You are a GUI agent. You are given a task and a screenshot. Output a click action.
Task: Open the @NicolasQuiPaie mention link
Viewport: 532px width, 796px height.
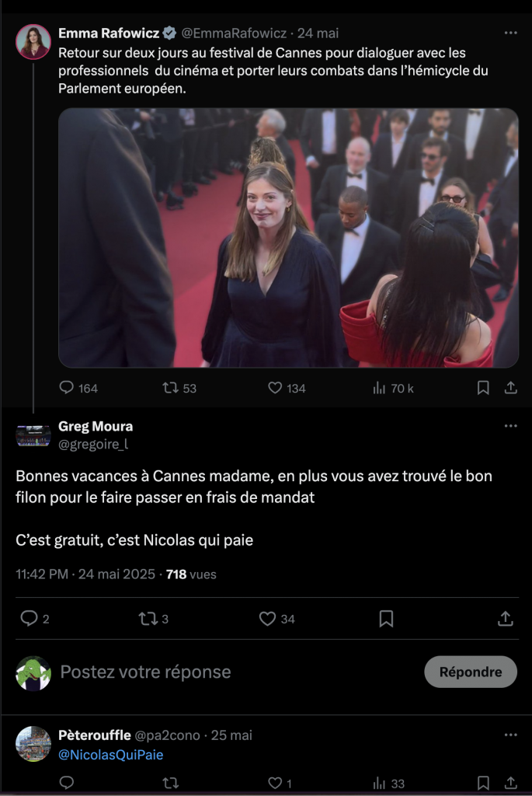point(111,755)
